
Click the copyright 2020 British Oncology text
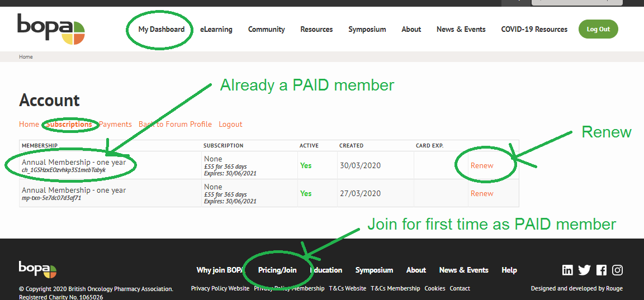click(x=96, y=289)
